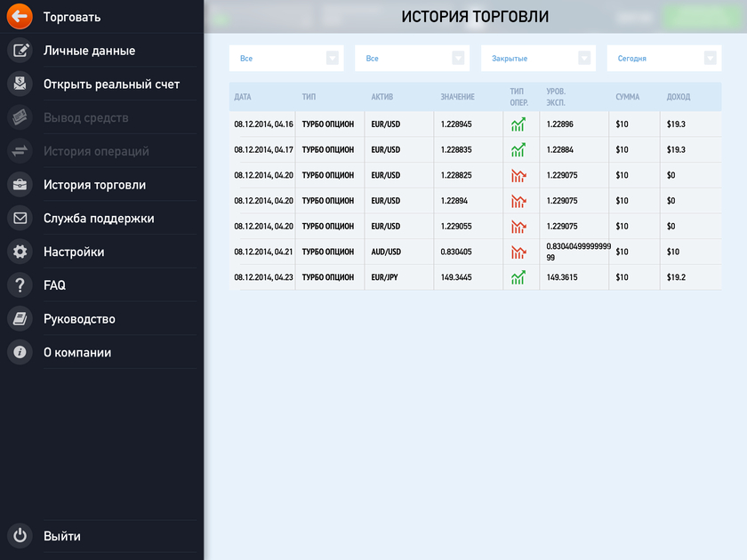Image resolution: width=747 pixels, height=560 pixels.
Task: Click red down-chart icon for value 1.228825
Action: click(518, 175)
